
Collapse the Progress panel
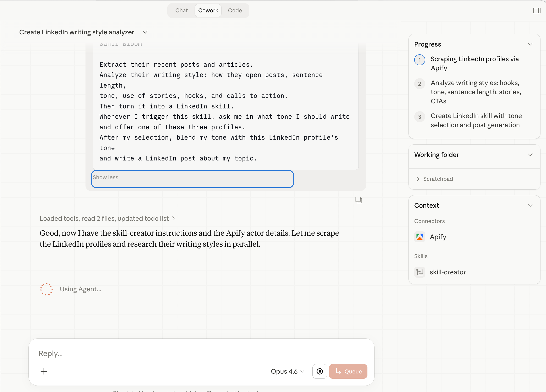point(530,44)
